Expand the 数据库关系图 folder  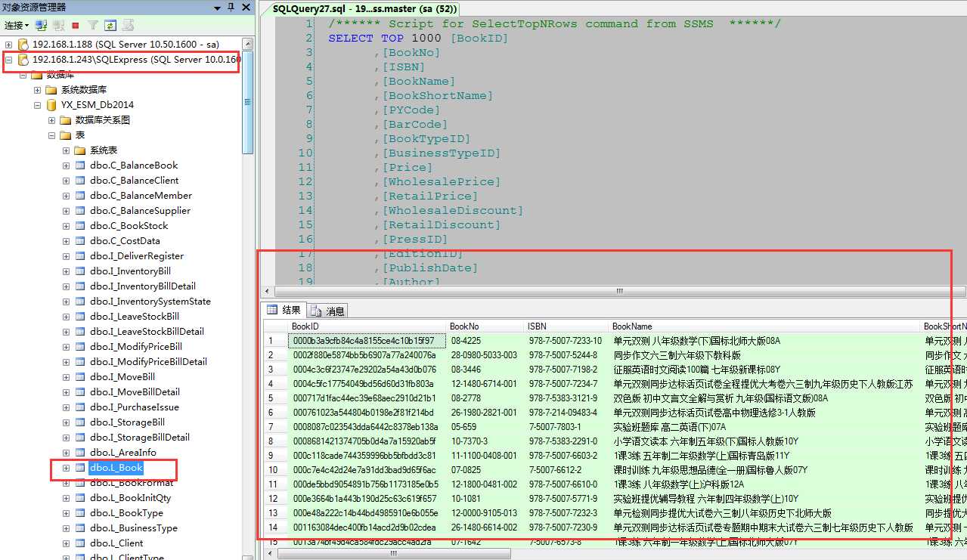point(51,120)
